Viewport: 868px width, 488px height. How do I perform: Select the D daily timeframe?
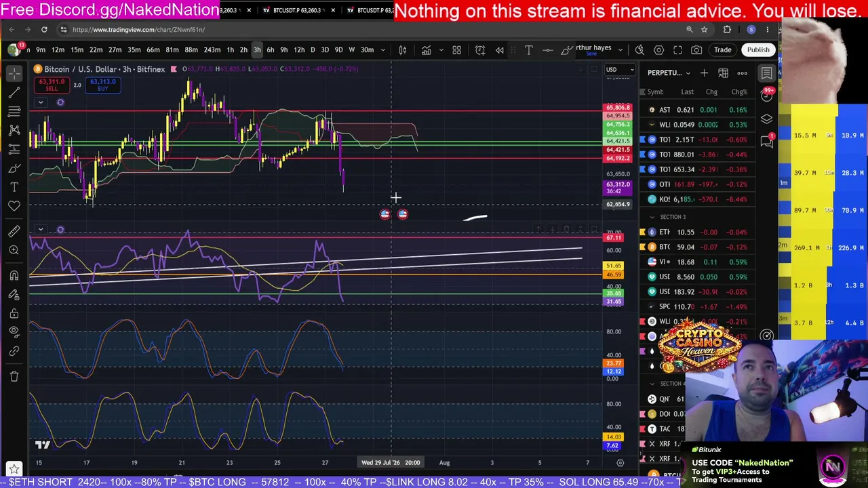pos(313,49)
